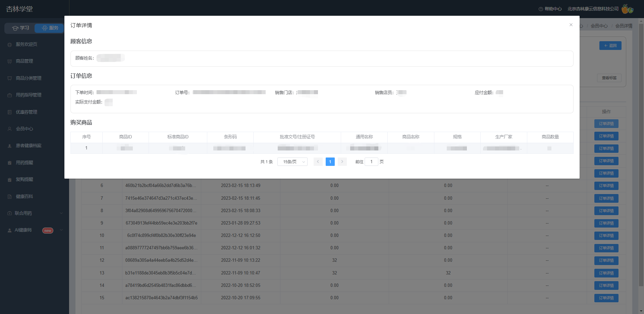Expand the AI健康师 submenu chevron
This screenshot has height=314, width=644.
click(x=61, y=230)
